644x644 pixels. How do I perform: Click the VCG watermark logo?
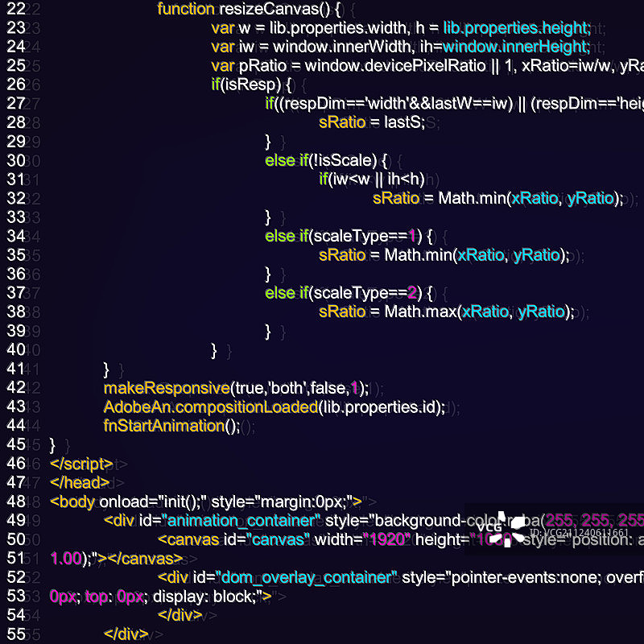click(502, 527)
